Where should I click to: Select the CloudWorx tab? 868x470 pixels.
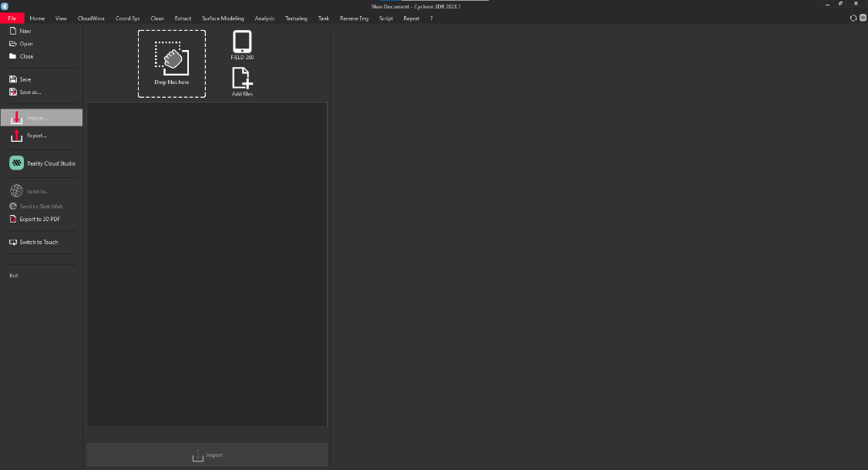[x=91, y=18]
